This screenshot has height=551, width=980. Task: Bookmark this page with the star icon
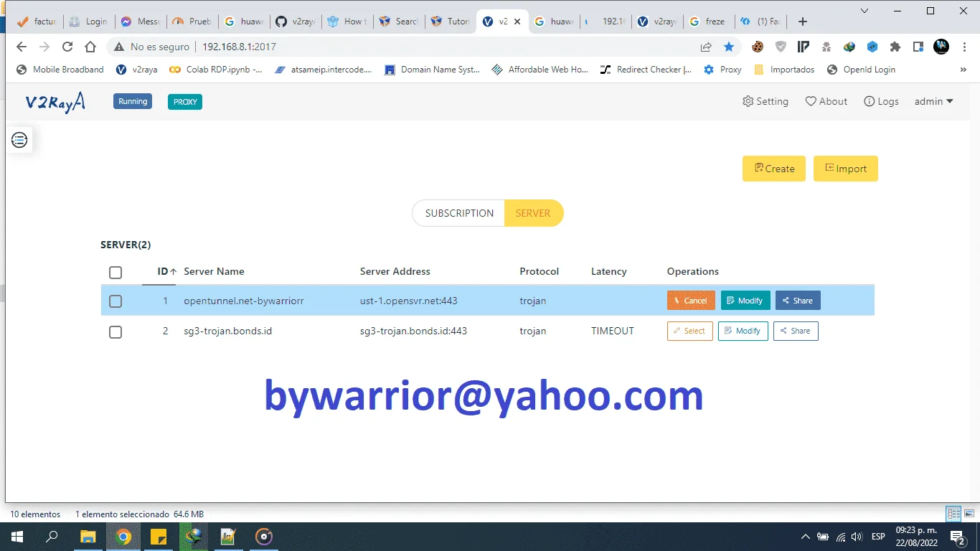[729, 47]
